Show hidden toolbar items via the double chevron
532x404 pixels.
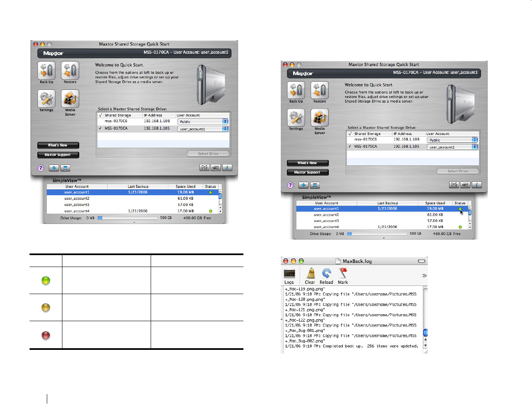tap(424, 276)
